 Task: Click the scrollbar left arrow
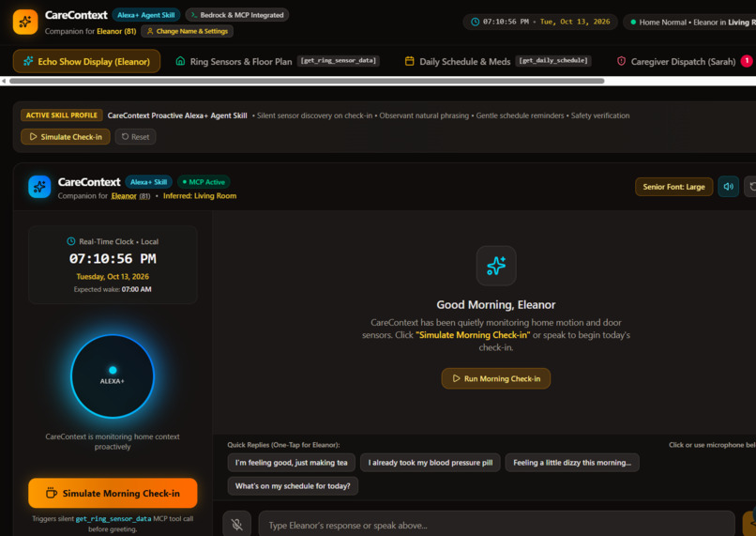[x=4, y=81]
